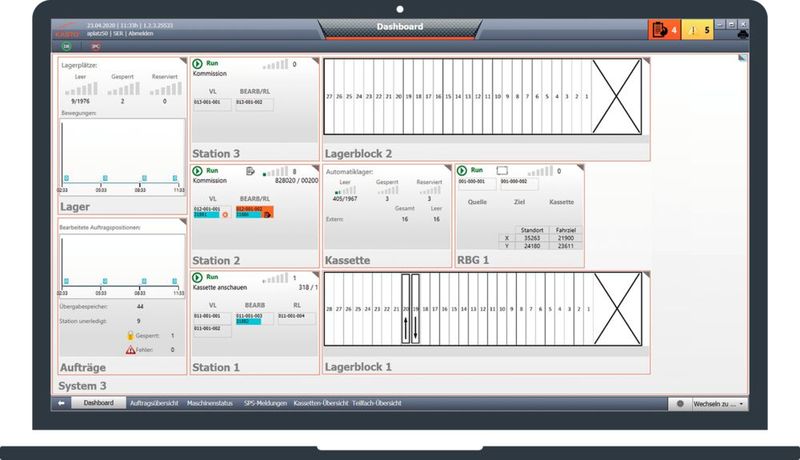
Task: Click the printer icon in top-right corner
Action: 743,34
